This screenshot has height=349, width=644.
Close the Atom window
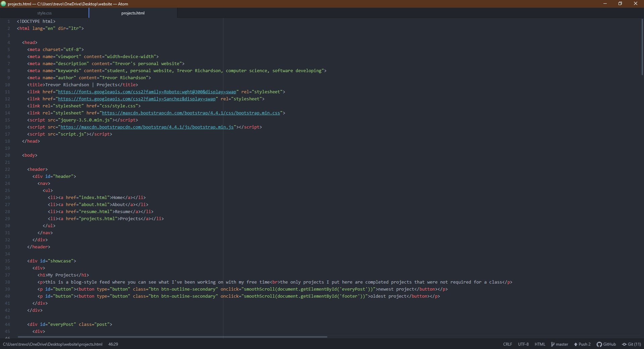(636, 4)
